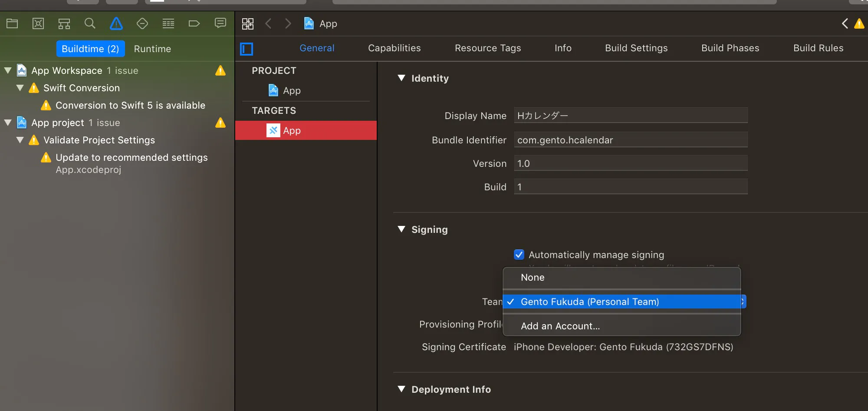This screenshot has height=411, width=868.
Task: Collapse the Deployment Info section
Action: (x=401, y=389)
